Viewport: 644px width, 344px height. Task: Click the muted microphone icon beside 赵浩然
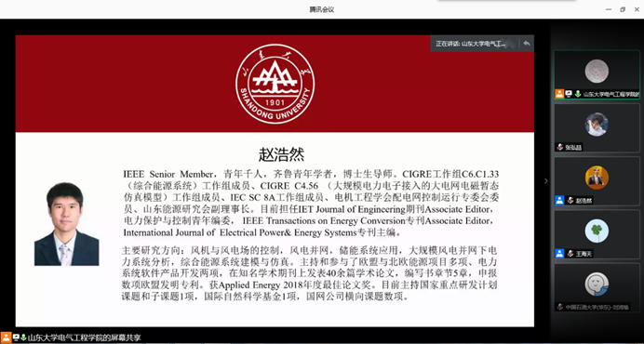(x=570, y=200)
